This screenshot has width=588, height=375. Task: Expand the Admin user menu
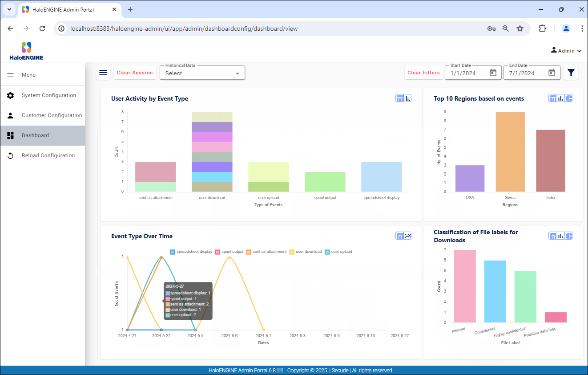coord(566,51)
